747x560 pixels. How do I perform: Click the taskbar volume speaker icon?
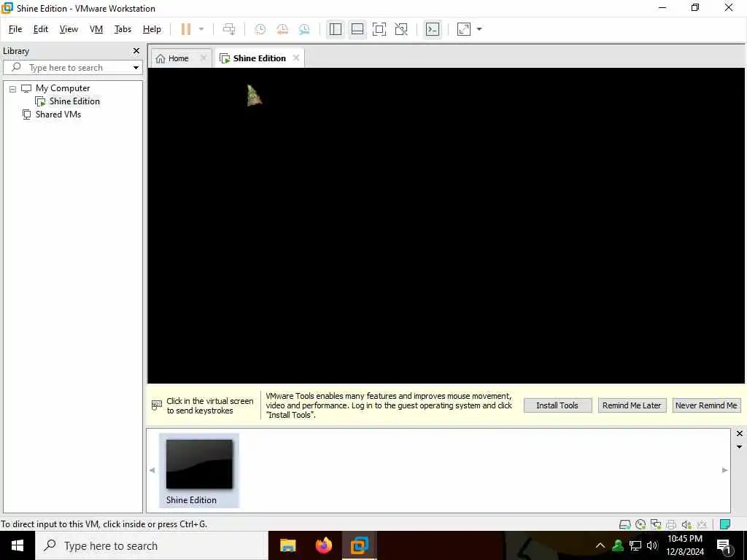coord(651,545)
